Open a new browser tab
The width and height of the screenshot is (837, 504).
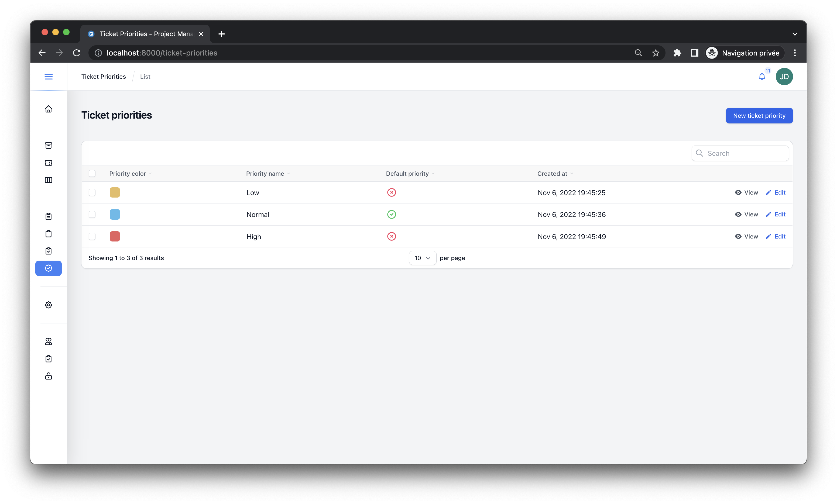pos(221,34)
